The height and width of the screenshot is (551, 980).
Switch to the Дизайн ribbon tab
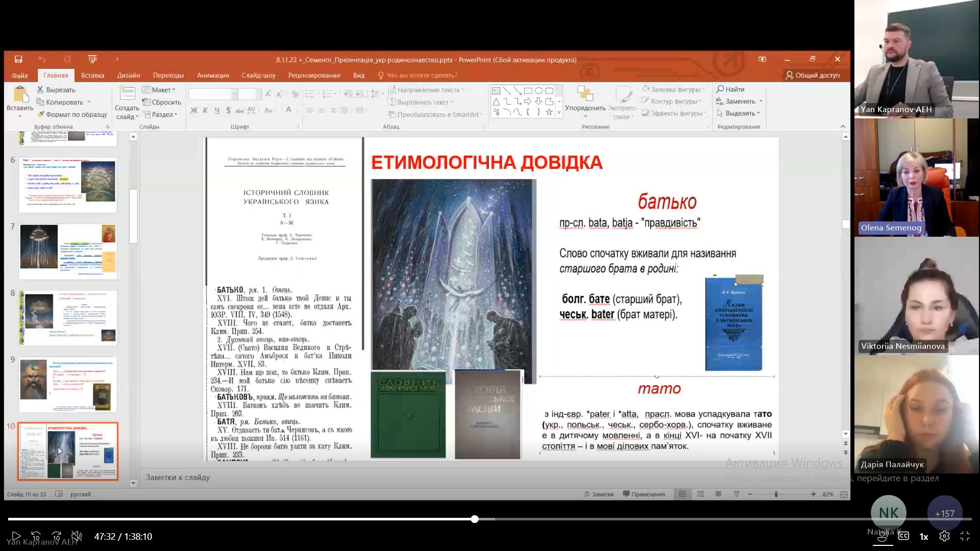[128, 75]
